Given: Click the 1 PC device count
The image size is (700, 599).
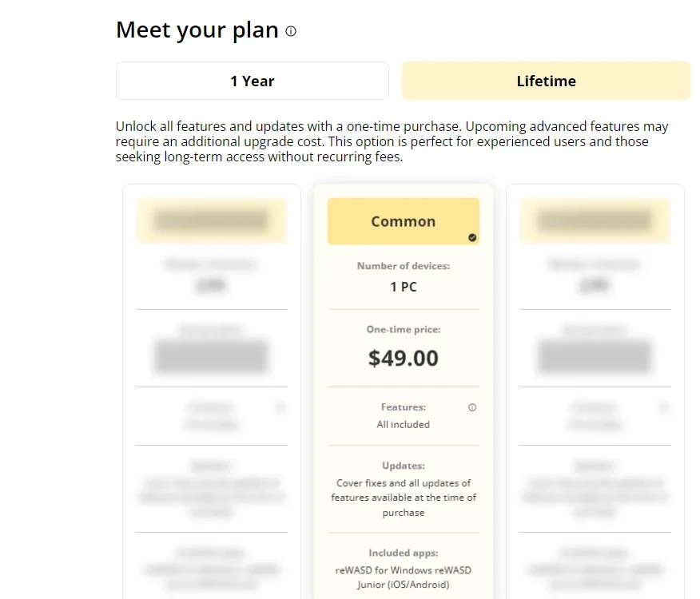Looking at the screenshot, I should pyautogui.click(x=403, y=287).
